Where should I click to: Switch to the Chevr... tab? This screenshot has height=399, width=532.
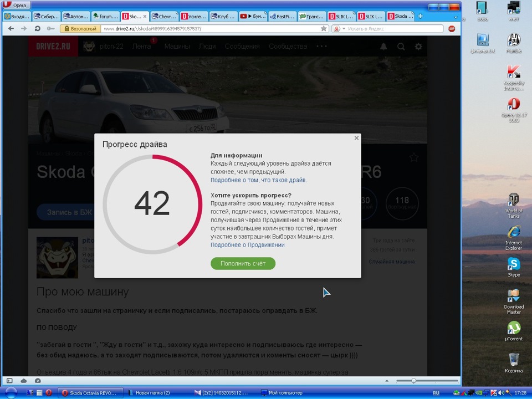165,16
